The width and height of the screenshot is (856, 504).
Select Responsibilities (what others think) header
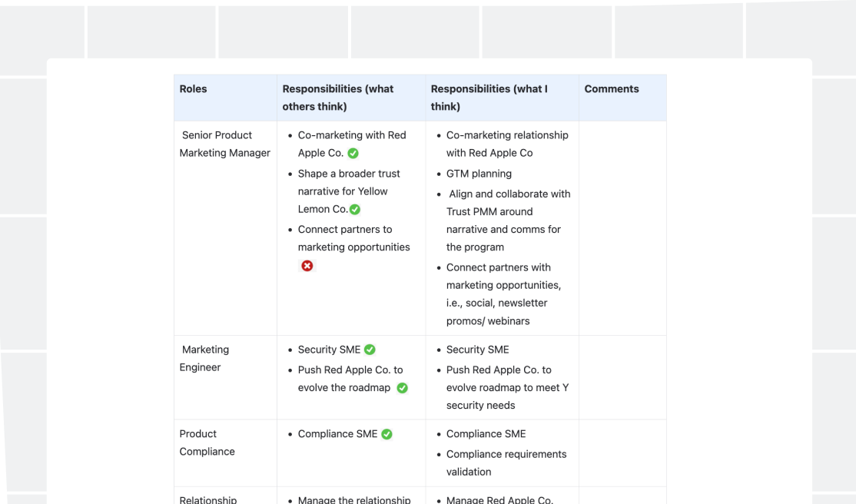tap(351, 98)
